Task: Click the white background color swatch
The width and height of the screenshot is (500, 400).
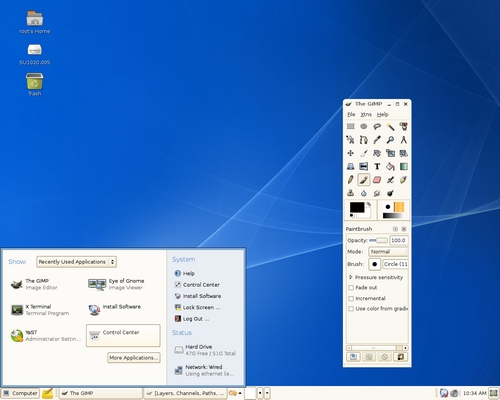Action: 366,215
